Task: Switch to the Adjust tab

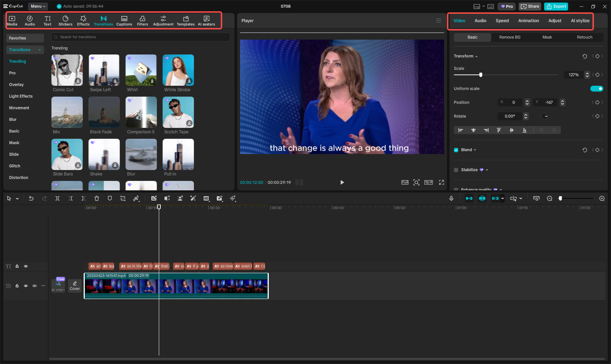Action: pyautogui.click(x=555, y=21)
